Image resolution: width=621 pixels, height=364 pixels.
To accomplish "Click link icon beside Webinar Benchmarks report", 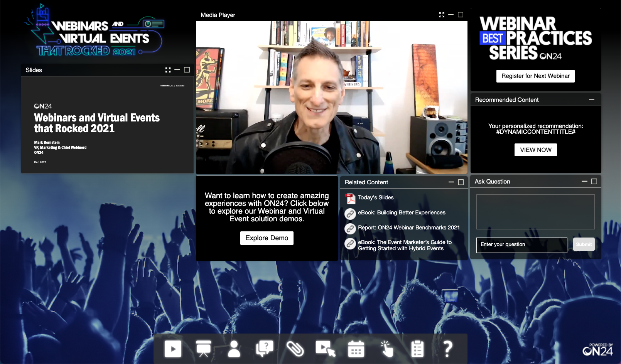I will [350, 229].
